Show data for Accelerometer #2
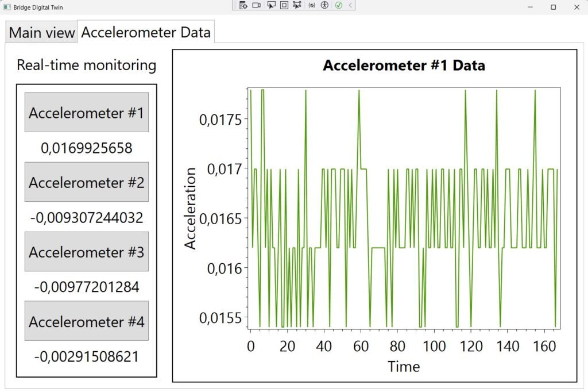 [87, 182]
